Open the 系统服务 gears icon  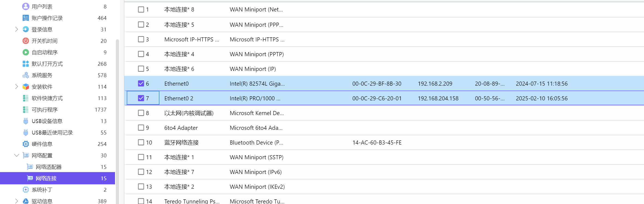(x=26, y=75)
